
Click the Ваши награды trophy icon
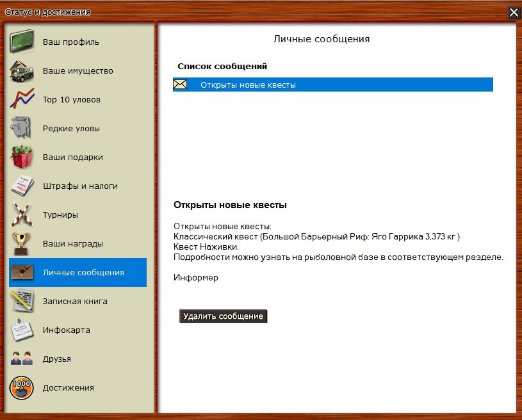21,243
